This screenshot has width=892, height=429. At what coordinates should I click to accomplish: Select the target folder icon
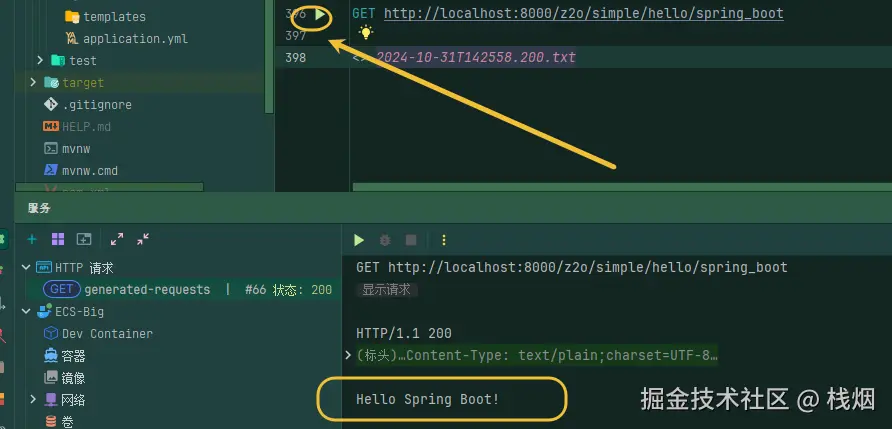click(51, 82)
